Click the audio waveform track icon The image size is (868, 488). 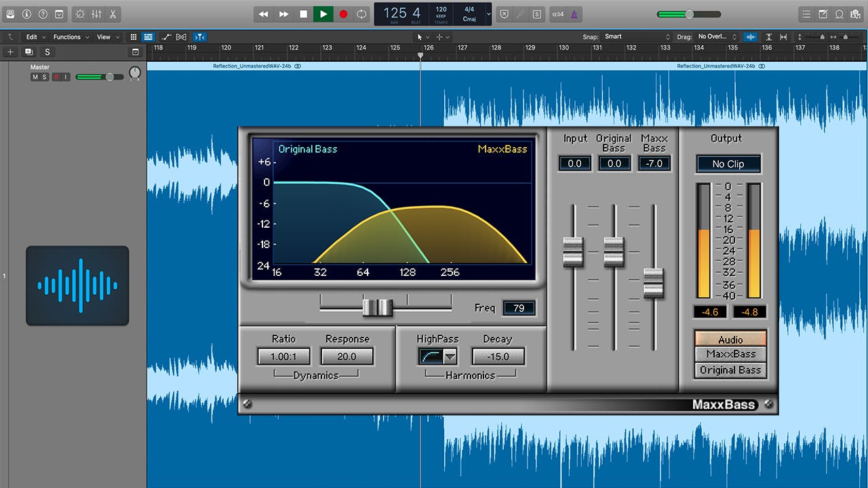77,285
